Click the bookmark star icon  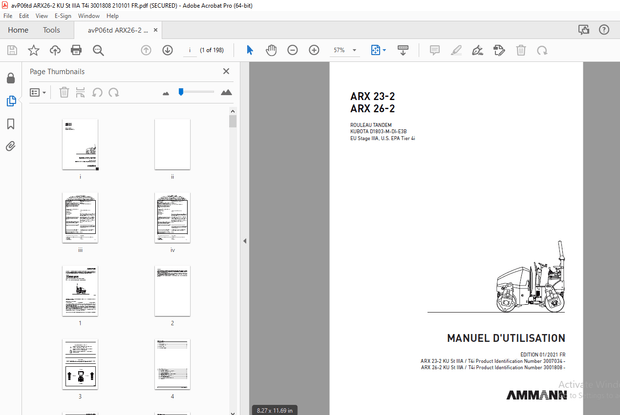34,50
